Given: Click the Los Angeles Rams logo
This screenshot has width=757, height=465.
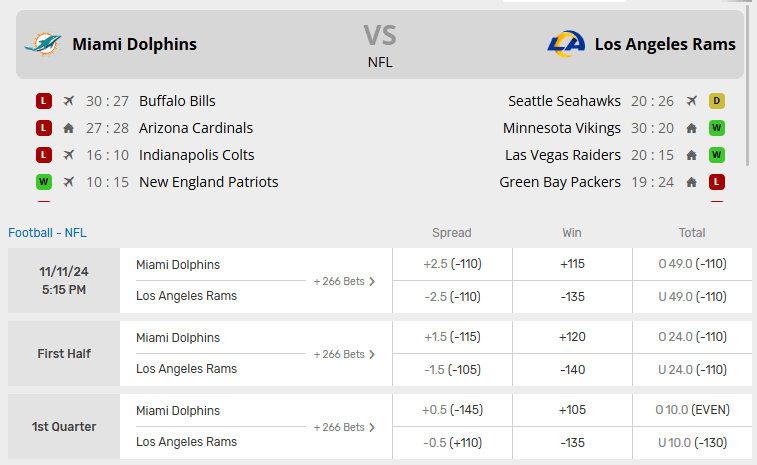Looking at the screenshot, I should (564, 44).
